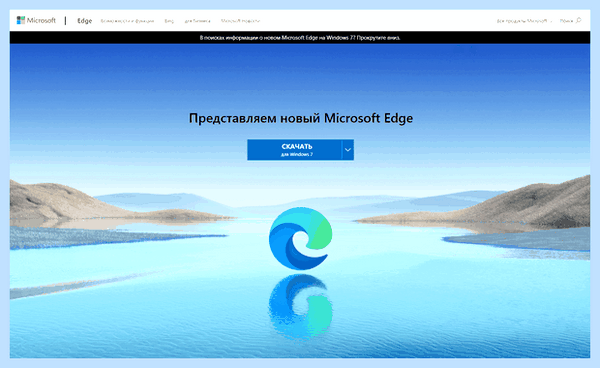Click the heading Представляем новый Microsoft Edge
Image resolution: width=600 pixels, height=368 pixels.
tap(301, 118)
